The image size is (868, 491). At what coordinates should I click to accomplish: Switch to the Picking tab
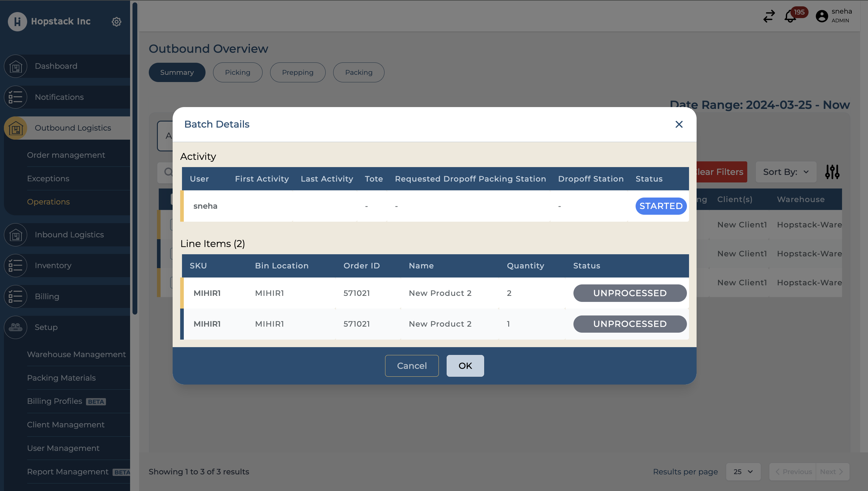click(238, 72)
